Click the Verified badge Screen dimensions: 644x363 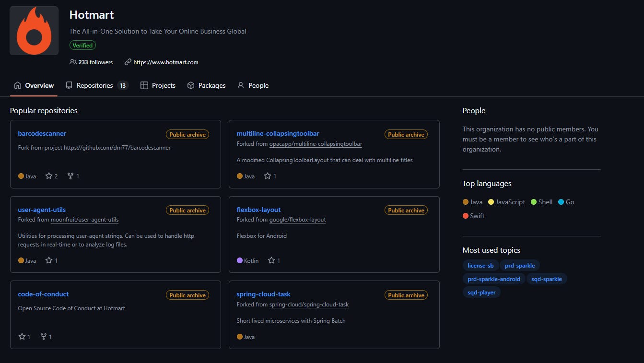[82, 45]
